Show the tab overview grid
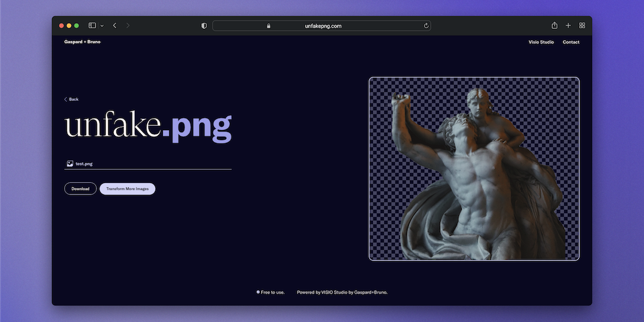Screen dimensions: 644x322 click(x=582, y=26)
